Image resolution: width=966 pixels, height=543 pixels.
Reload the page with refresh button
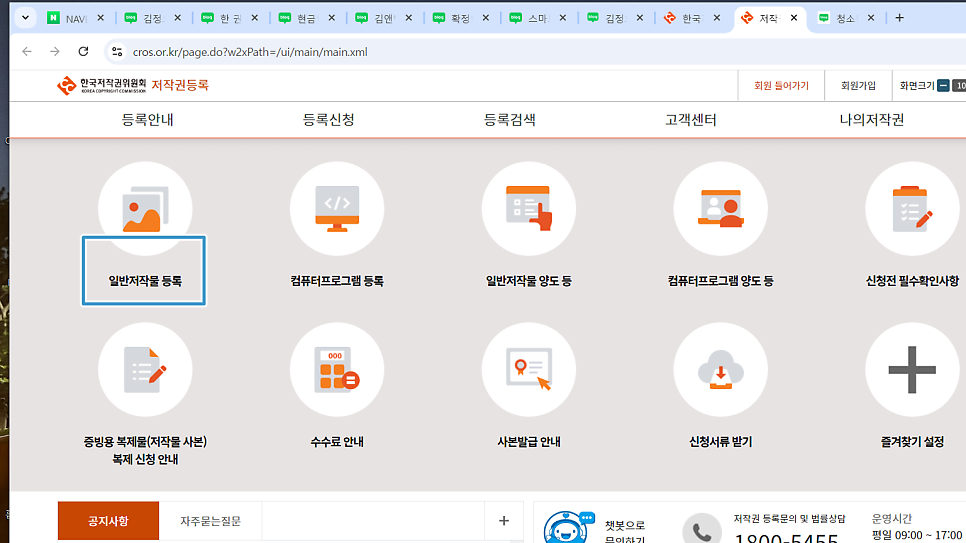83,52
